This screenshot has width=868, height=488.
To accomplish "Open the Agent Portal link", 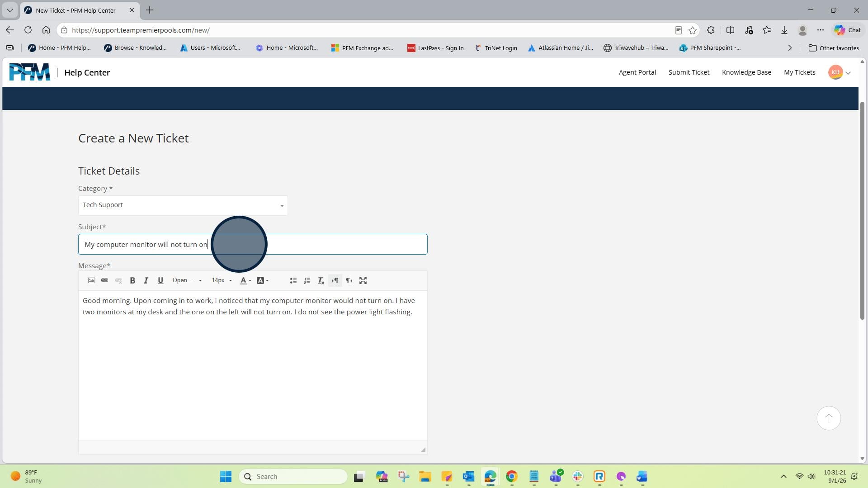I will pos(637,72).
